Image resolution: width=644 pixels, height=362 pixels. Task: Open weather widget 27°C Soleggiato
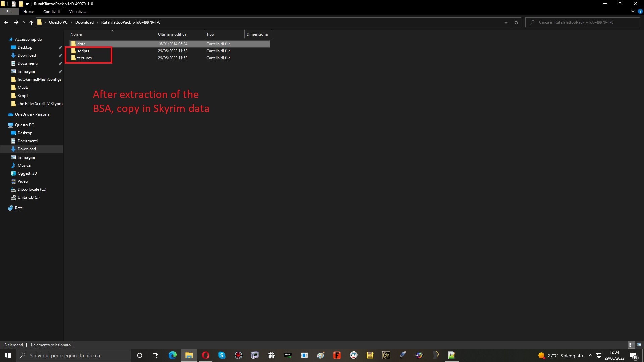(560, 355)
